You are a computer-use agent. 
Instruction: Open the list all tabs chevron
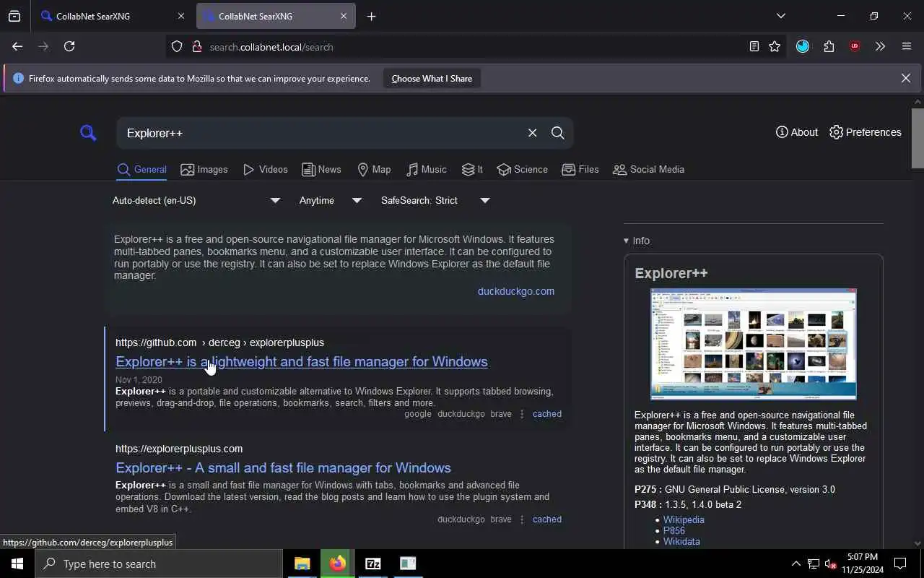(780, 16)
